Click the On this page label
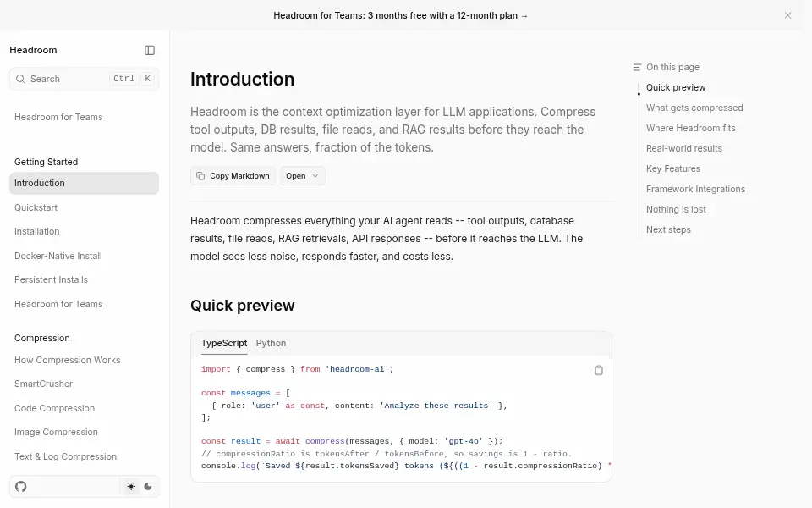Image resolution: width=812 pixels, height=508 pixels. 672,67
